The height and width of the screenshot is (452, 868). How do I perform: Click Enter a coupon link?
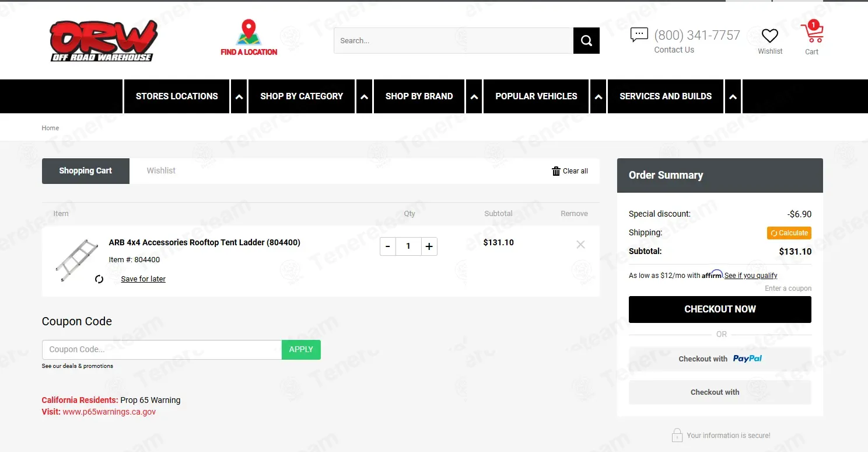[x=788, y=288]
